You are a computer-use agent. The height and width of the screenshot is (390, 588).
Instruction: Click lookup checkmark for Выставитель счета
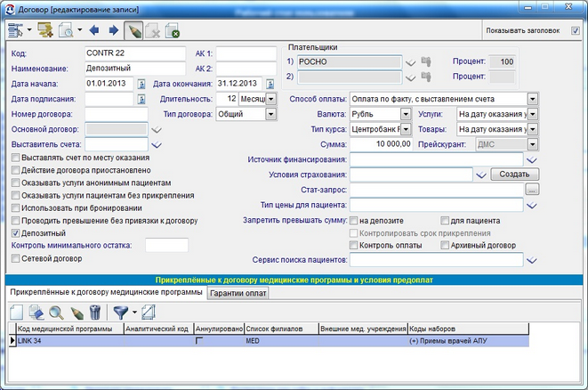click(157, 145)
